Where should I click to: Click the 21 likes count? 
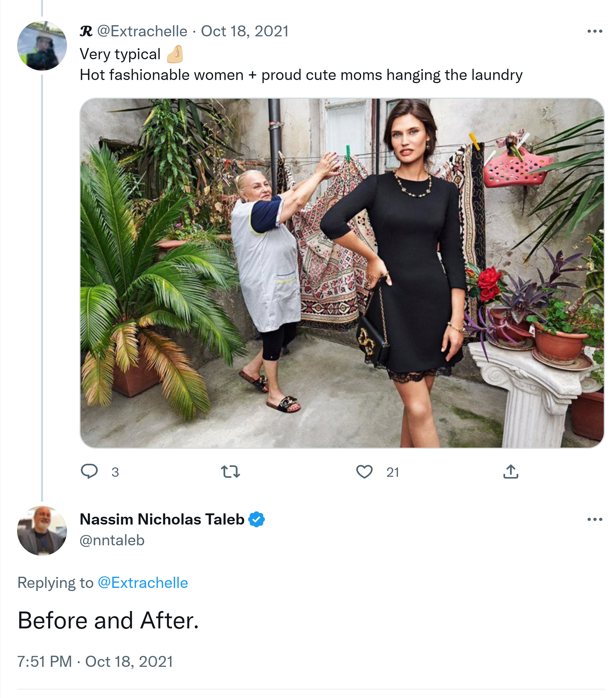coord(393,472)
